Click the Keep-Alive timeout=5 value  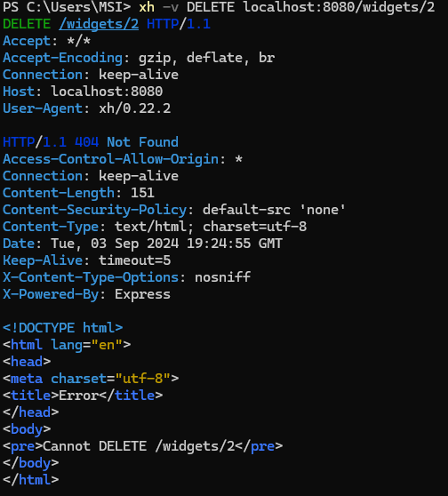tap(135, 260)
